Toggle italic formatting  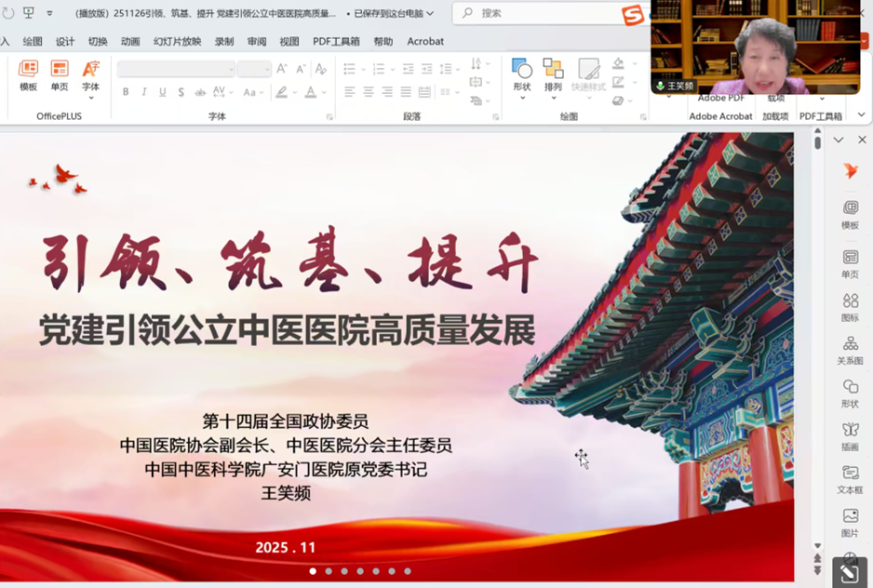145,91
